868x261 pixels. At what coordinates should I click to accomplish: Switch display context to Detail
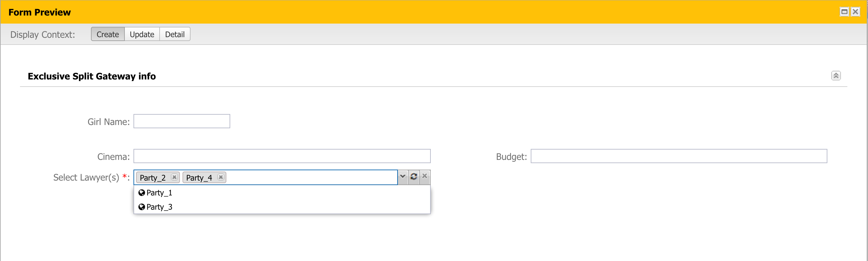click(174, 34)
